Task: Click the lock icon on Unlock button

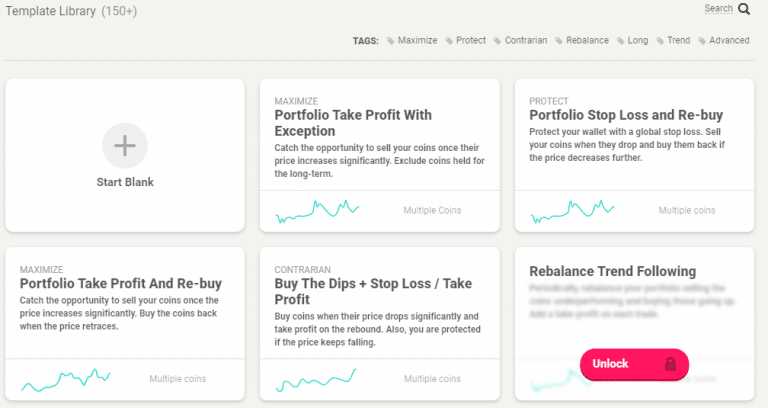Action: (670, 364)
